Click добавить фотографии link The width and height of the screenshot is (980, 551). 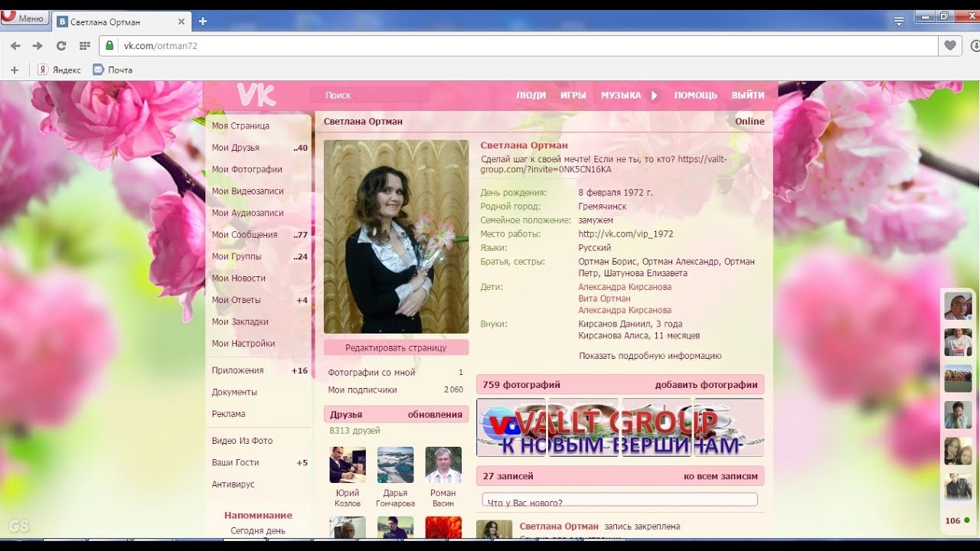pos(706,385)
